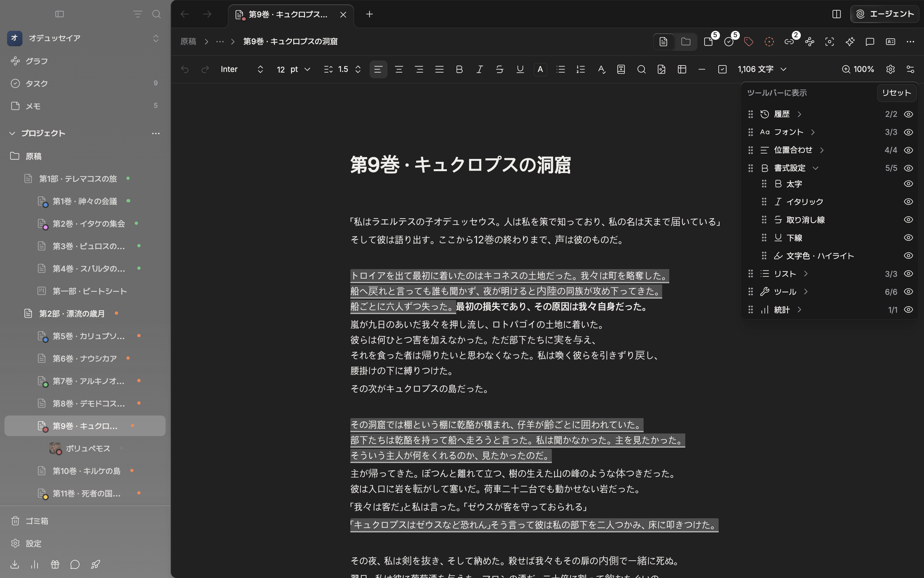Viewport: 924px width, 578px height.
Task: Open メモ in sidebar
Action: [85, 106]
